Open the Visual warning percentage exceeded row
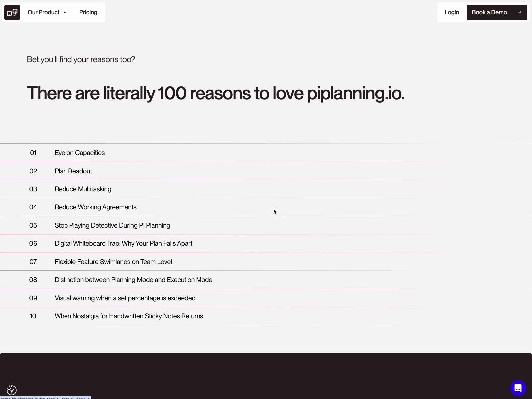The height and width of the screenshot is (399, 532). 125,298
